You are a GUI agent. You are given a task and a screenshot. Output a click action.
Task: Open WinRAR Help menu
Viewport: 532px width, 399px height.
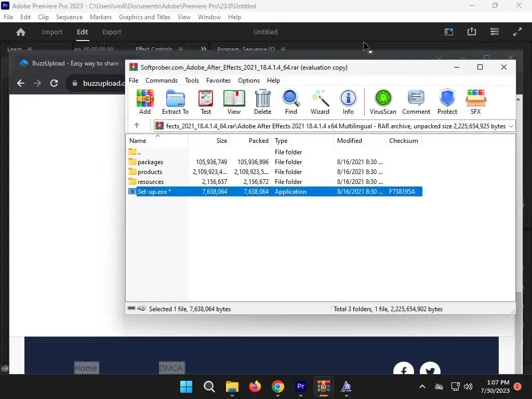[x=273, y=81]
